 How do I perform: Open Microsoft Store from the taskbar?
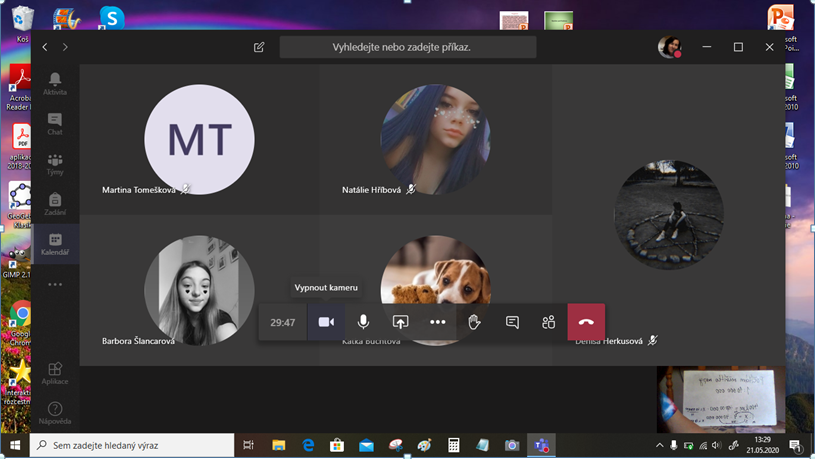pyautogui.click(x=337, y=445)
